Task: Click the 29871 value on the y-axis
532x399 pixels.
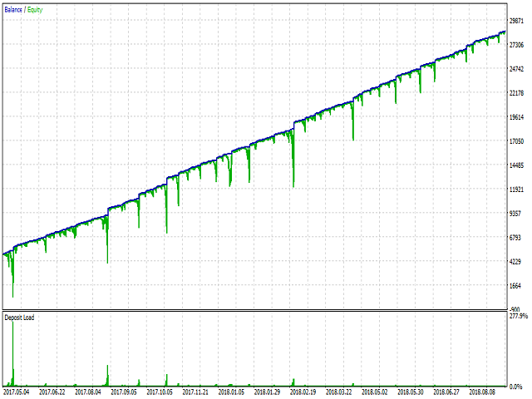Action: [x=518, y=21]
